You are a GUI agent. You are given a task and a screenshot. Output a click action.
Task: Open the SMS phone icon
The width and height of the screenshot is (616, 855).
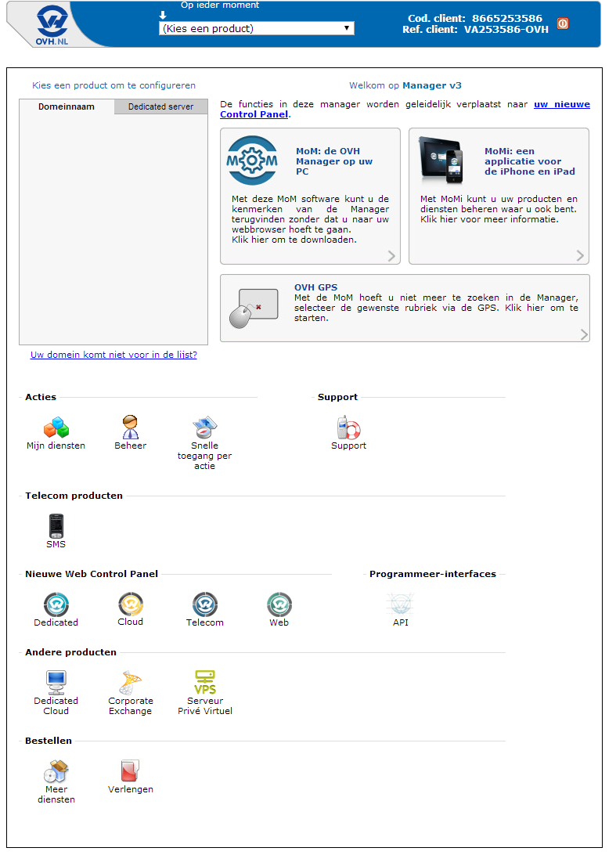(x=56, y=526)
